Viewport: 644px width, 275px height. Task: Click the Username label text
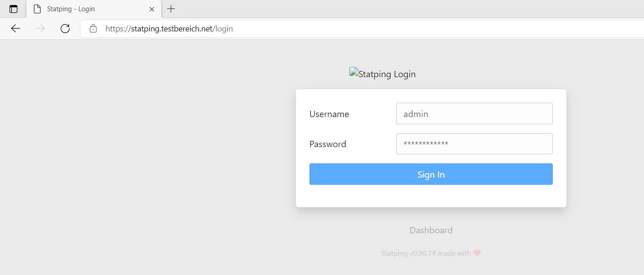329,114
